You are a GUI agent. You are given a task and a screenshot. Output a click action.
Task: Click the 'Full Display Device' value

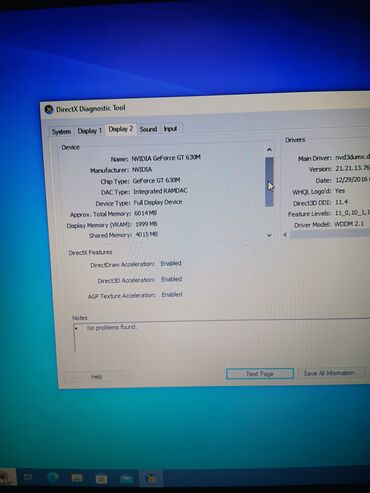tap(158, 202)
